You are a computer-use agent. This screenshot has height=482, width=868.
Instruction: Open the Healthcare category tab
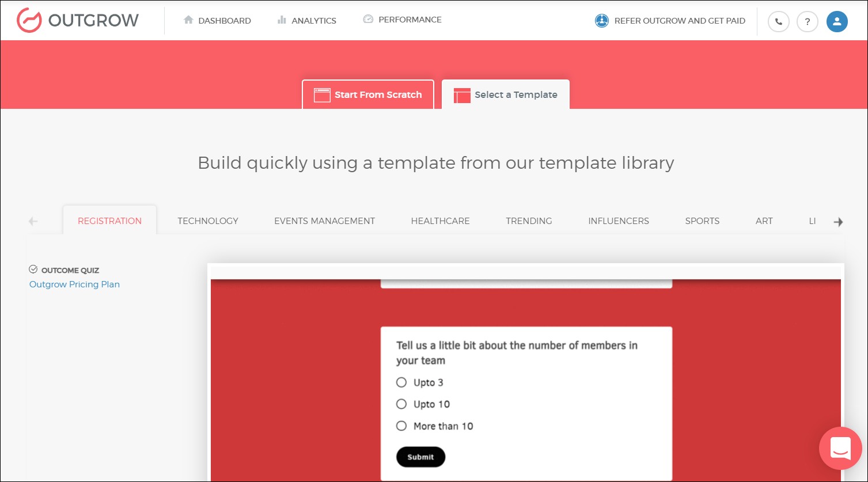440,221
